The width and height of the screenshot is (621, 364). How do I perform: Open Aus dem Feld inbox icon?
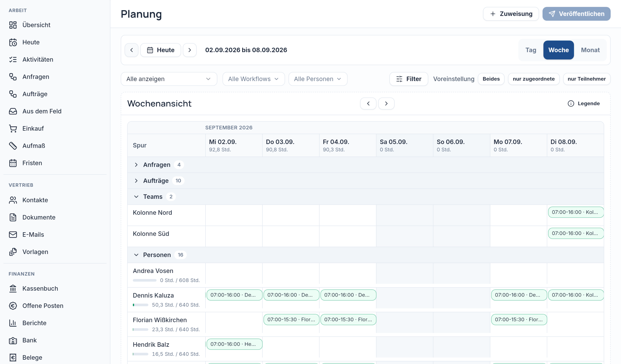click(x=13, y=111)
